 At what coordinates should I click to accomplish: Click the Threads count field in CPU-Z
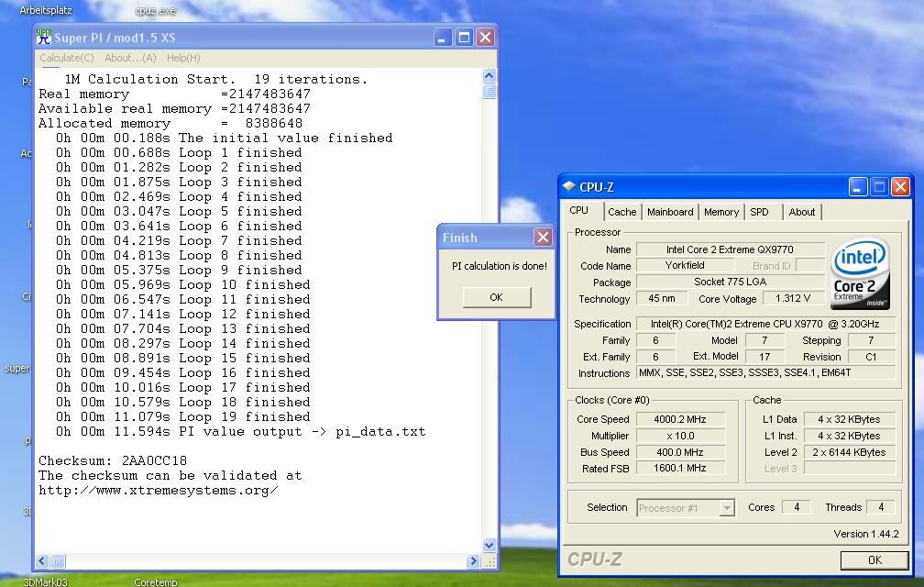point(881,507)
